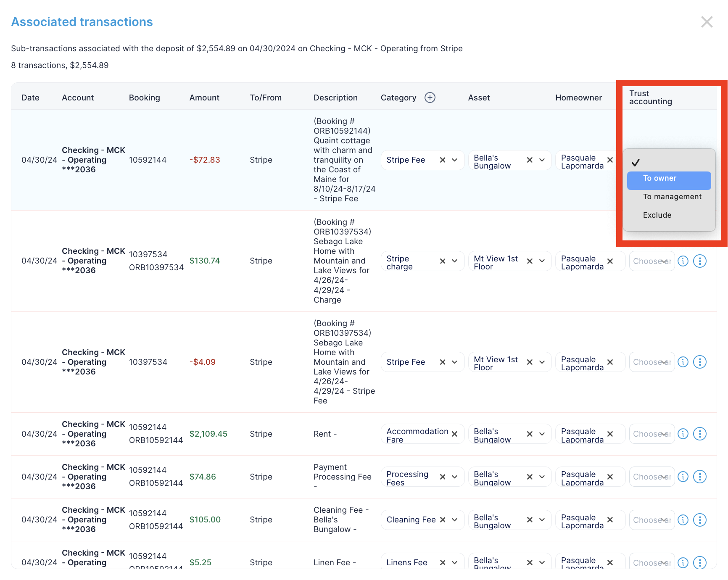Screen dimensions: 728x580
Task: Expand asset dropdown on $2,109.45 row
Action: tap(542, 434)
